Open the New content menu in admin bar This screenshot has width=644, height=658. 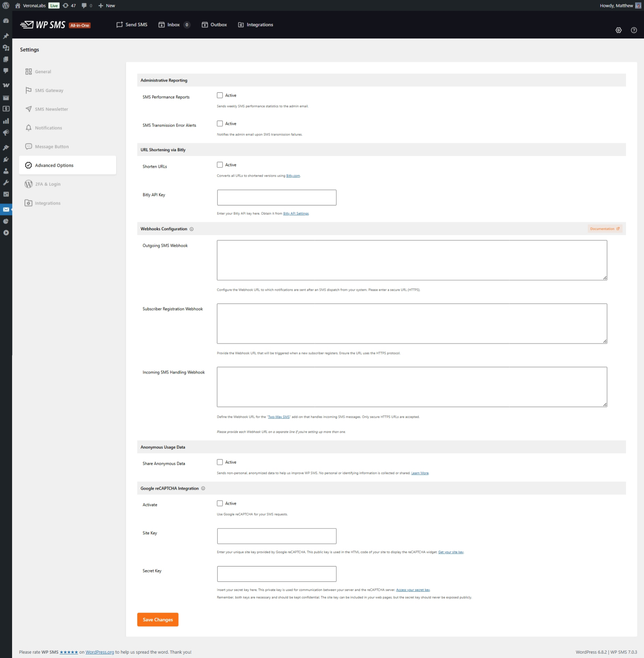(107, 5)
